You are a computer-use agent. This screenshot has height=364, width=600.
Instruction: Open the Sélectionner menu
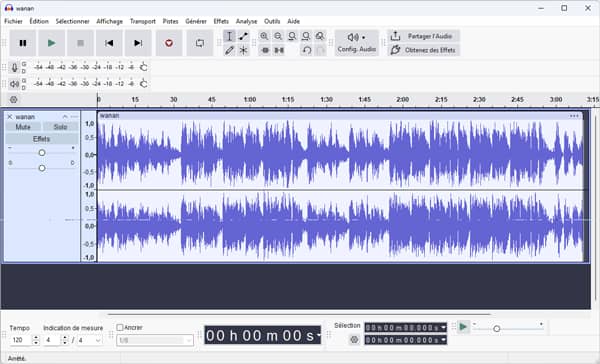pos(72,21)
